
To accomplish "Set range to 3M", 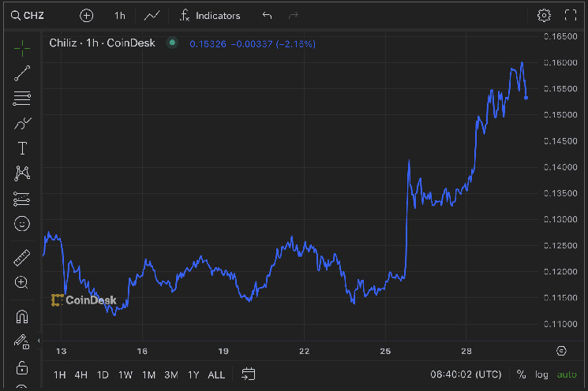I will 171,375.
